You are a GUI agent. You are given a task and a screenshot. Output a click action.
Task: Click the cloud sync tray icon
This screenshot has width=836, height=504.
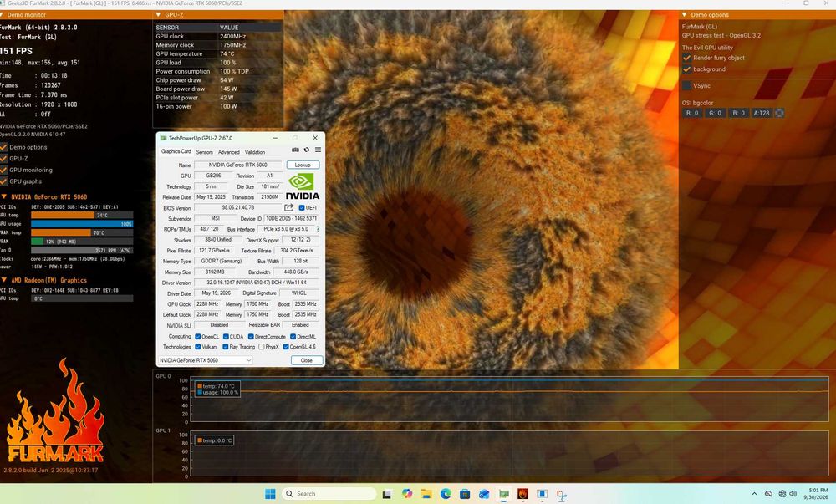[768, 494]
